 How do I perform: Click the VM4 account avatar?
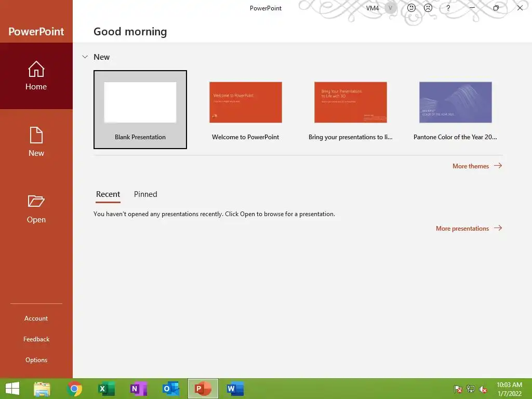[391, 8]
